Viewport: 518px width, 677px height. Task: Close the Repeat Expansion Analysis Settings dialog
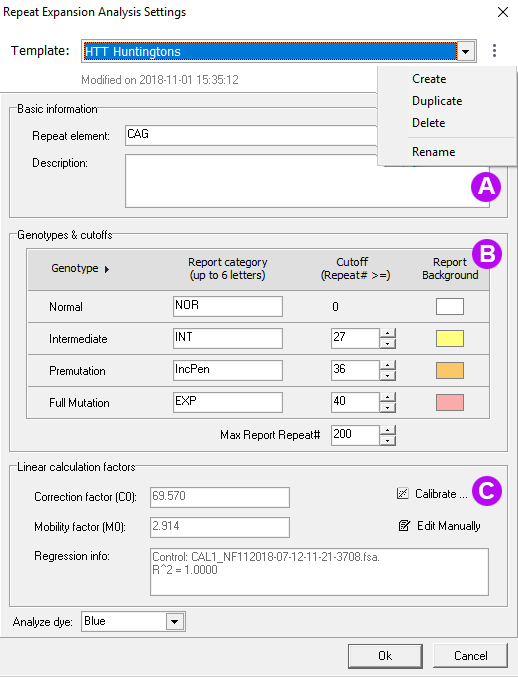click(503, 12)
